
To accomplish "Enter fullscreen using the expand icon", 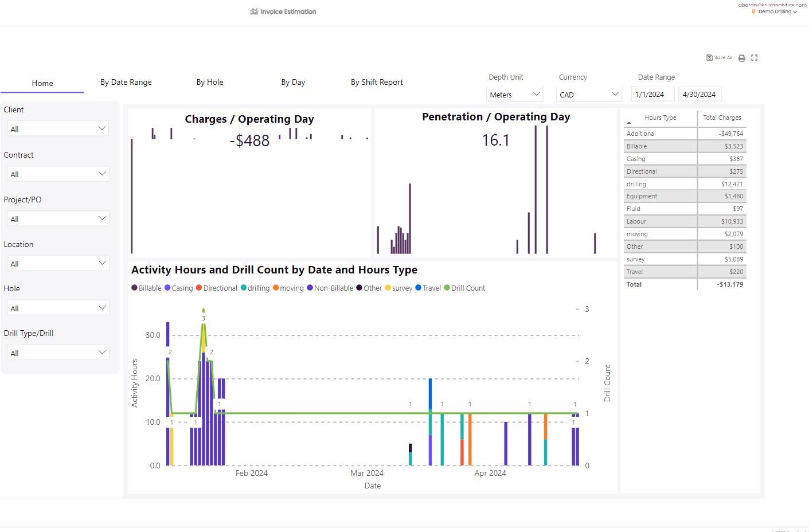I will pyautogui.click(x=754, y=57).
